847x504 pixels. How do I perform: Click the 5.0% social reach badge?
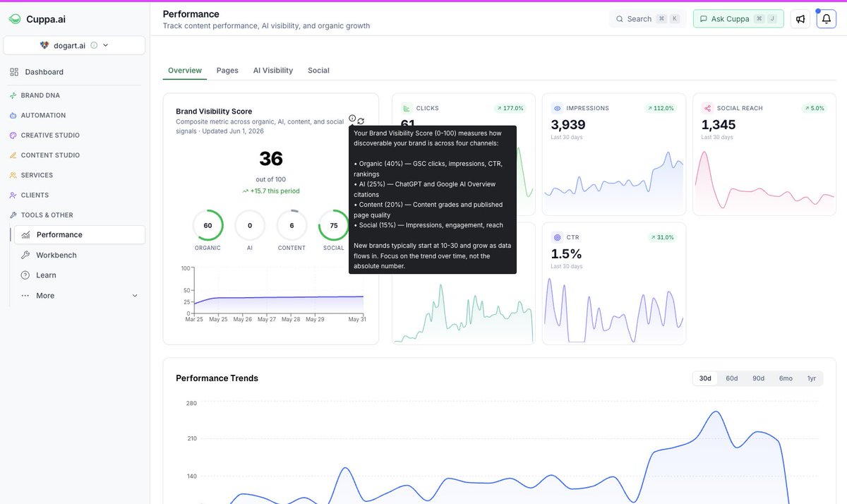[x=814, y=109]
